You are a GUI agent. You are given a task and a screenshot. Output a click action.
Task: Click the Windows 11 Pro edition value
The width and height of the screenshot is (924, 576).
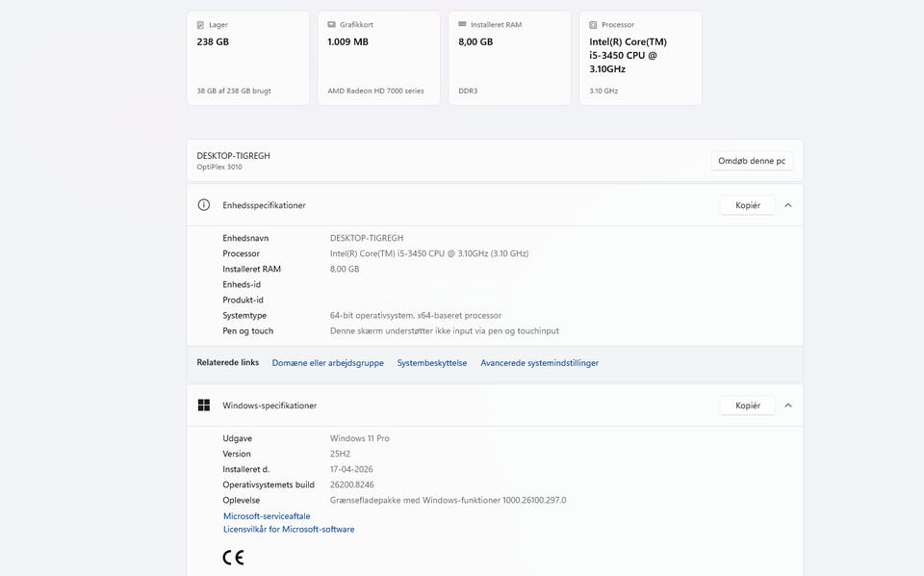pos(359,438)
